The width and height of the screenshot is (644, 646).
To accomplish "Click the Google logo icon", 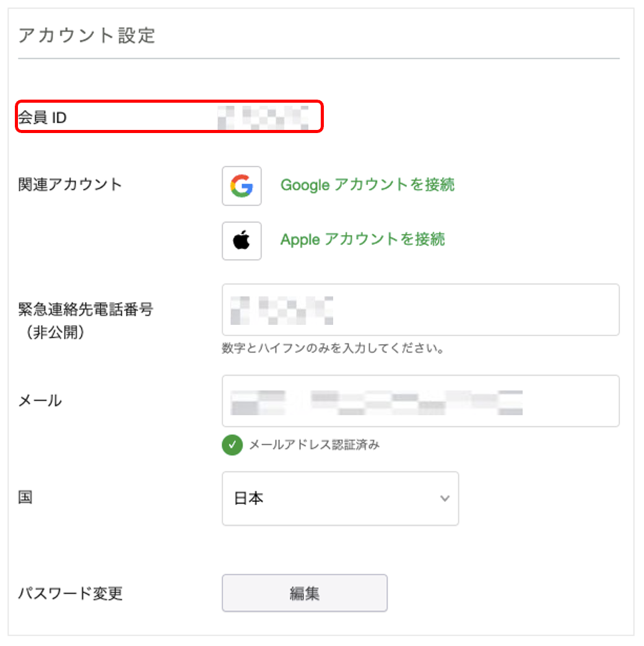I will [241, 186].
